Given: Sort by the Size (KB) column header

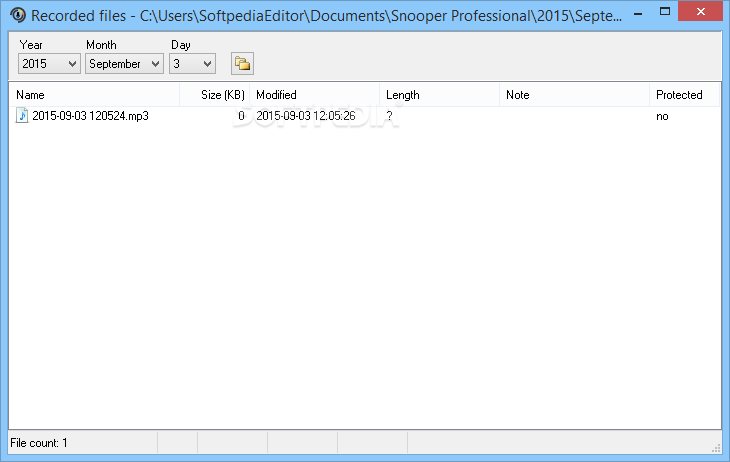Looking at the screenshot, I should coord(215,95).
